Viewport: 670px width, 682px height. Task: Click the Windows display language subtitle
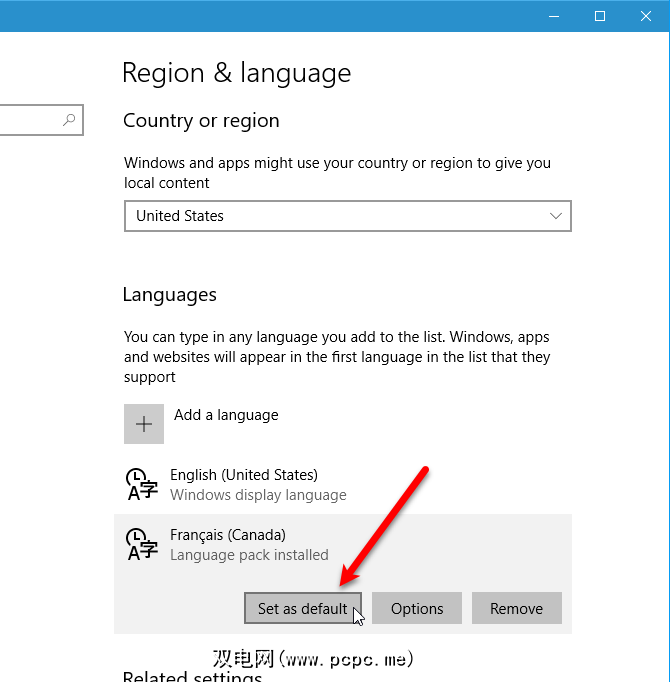click(258, 495)
